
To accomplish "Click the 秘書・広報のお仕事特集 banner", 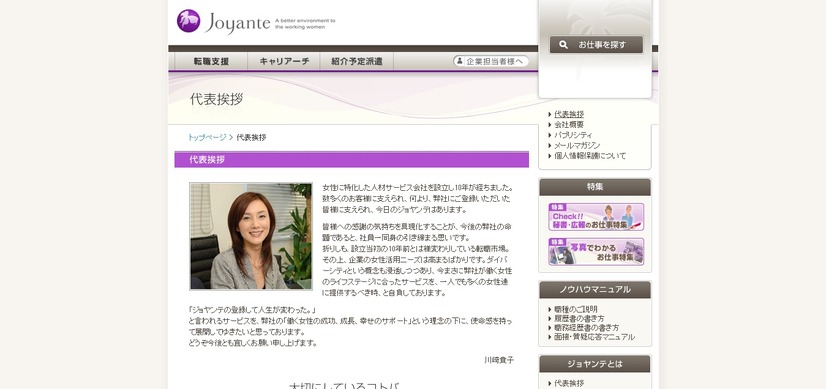I will coord(596,217).
